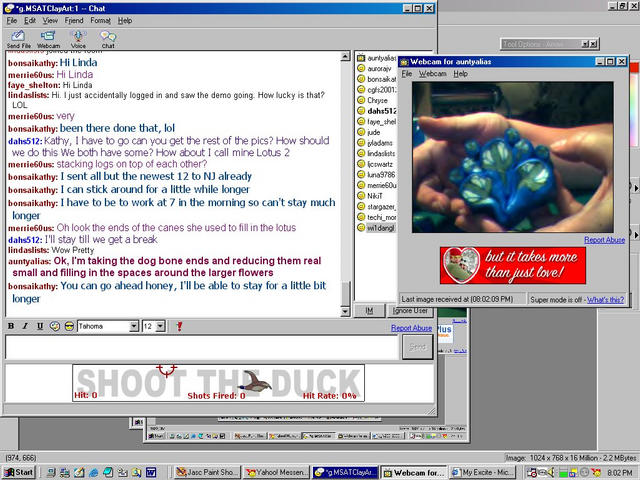
Task: Launch Word from quick launch bar
Action: click(151, 472)
